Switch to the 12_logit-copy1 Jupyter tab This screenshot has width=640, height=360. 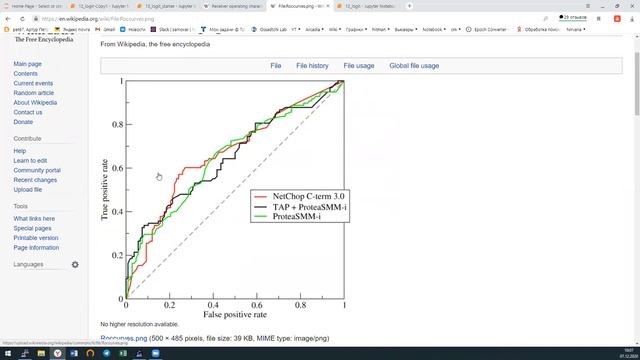99,6
